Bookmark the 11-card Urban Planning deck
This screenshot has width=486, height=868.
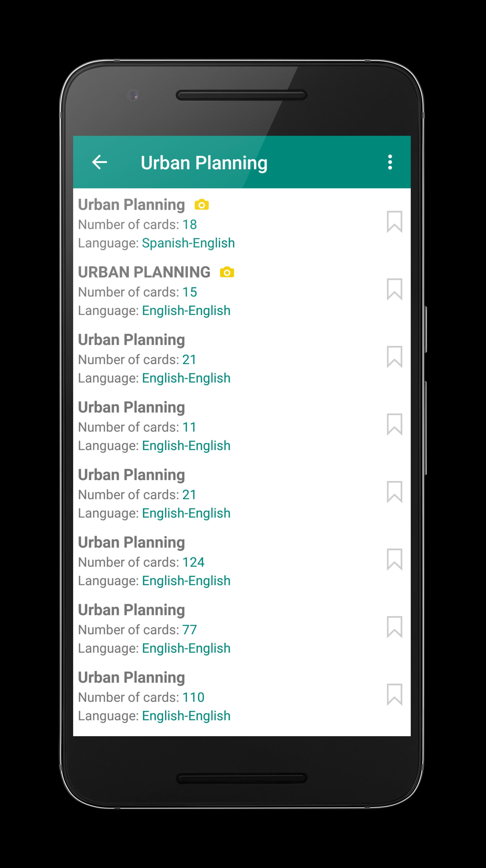[x=394, y=424]
